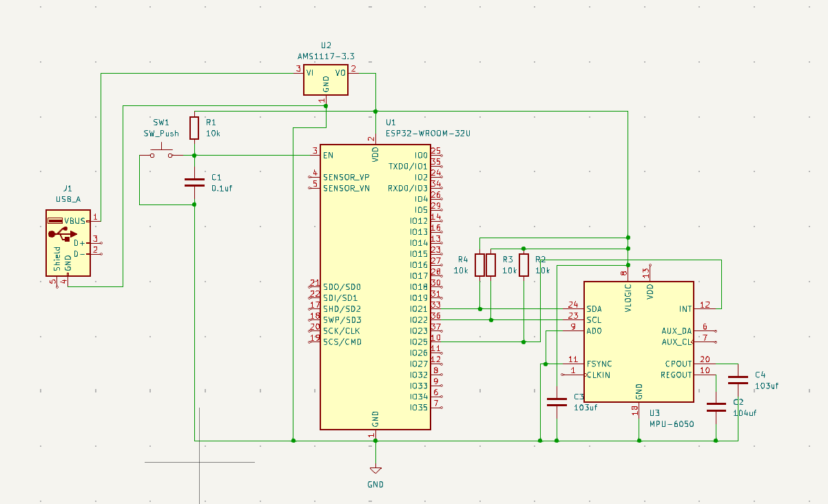
Task: Click the SDO/SD0 pin label
Action: click(342, 287)
